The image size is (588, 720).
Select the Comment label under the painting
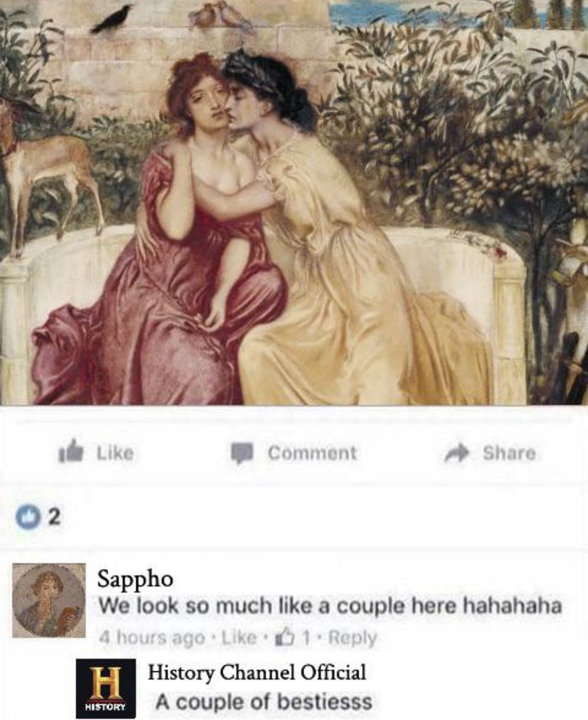[312, 453]
